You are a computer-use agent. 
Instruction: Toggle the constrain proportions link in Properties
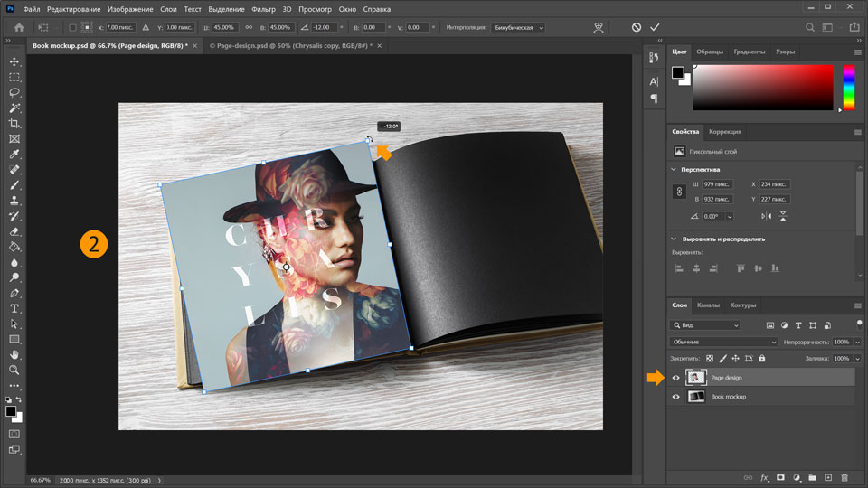[x=679, y=192]
